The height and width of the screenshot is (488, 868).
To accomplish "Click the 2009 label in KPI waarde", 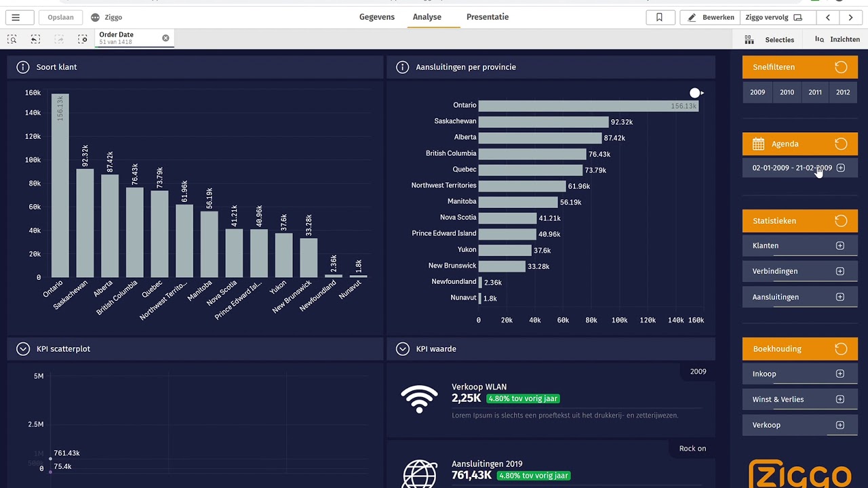I will 698,371.
